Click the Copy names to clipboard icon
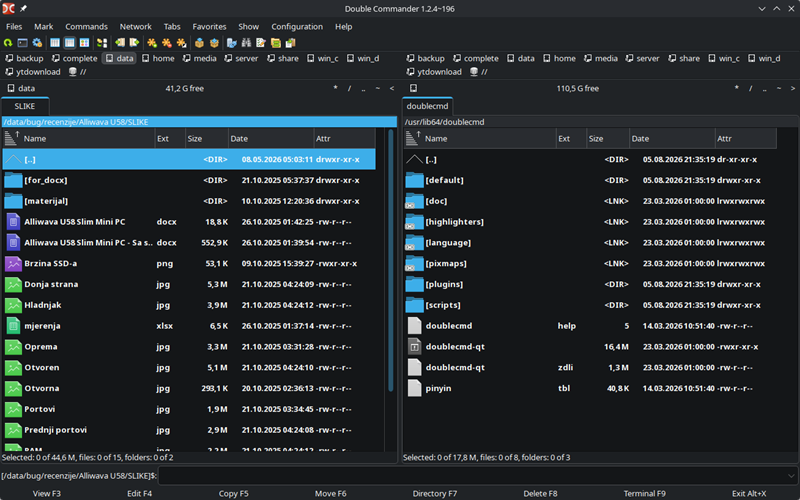This screenshot has height=500, width=800. tap(291, 43)
